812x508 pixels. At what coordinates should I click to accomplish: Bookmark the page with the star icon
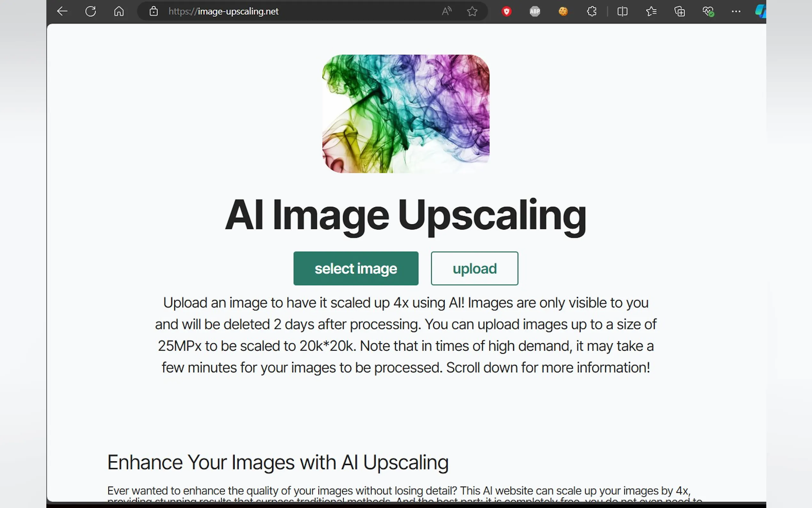tap(472, 12)
